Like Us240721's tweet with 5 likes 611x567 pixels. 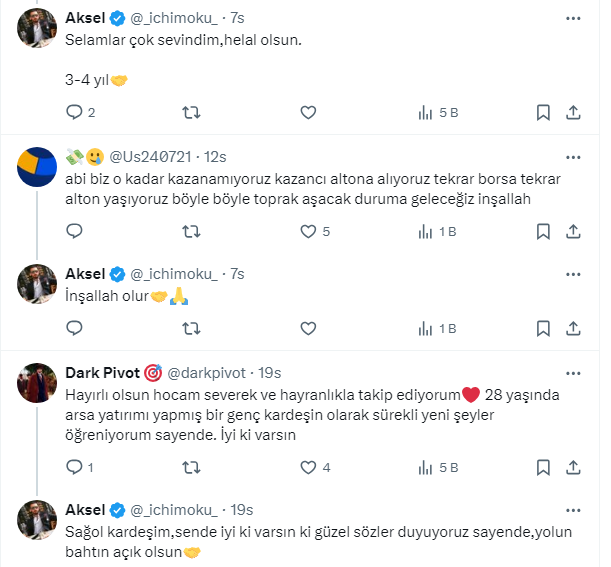pos(307,231)
